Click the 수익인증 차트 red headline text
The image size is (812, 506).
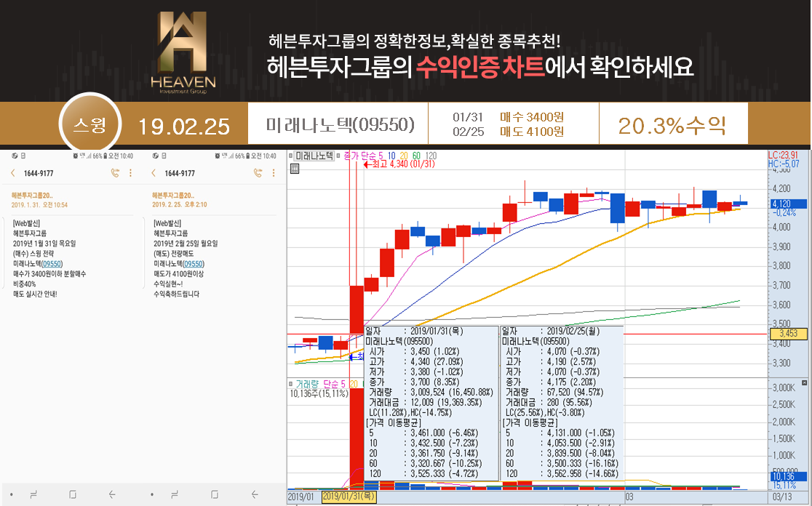[480, 67]
